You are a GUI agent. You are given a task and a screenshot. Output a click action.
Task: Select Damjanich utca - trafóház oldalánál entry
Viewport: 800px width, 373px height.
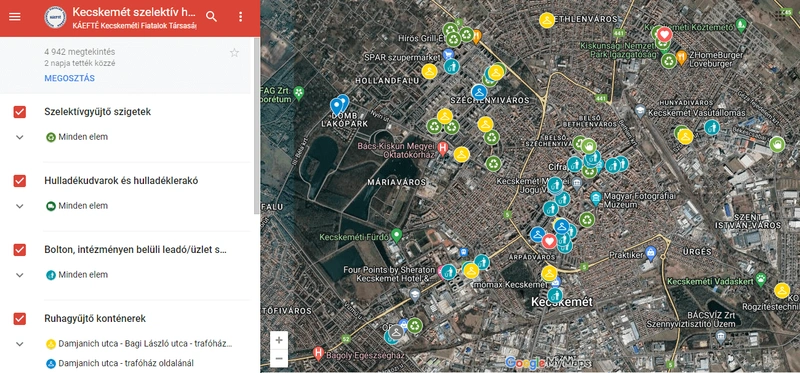coord(126,363)
